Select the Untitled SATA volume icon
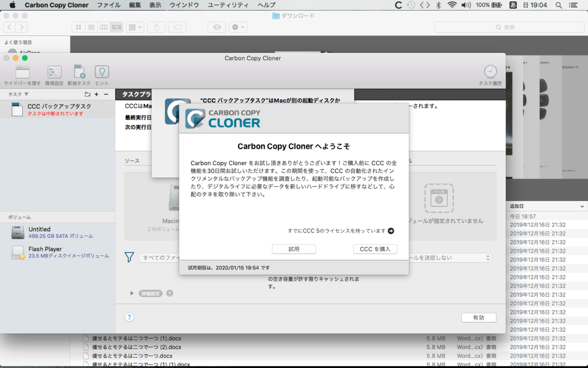588x368 pixels. (18, 233)
